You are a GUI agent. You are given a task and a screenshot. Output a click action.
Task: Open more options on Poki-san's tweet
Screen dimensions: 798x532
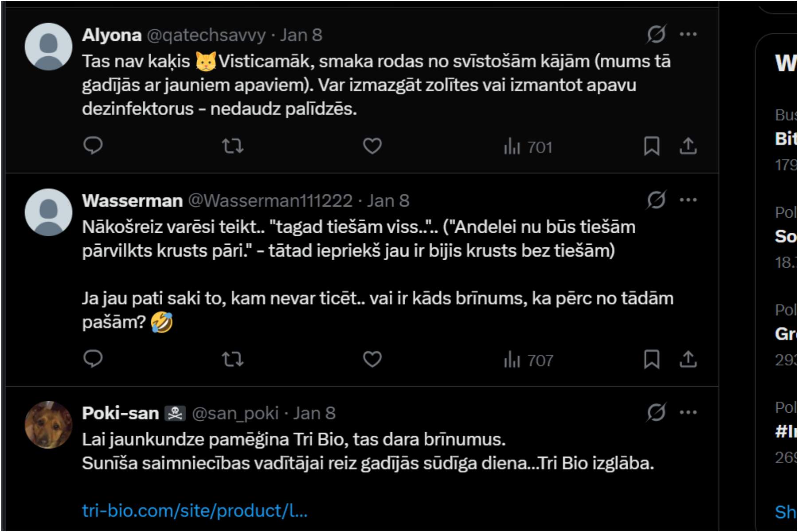click(x=688, y=412)
